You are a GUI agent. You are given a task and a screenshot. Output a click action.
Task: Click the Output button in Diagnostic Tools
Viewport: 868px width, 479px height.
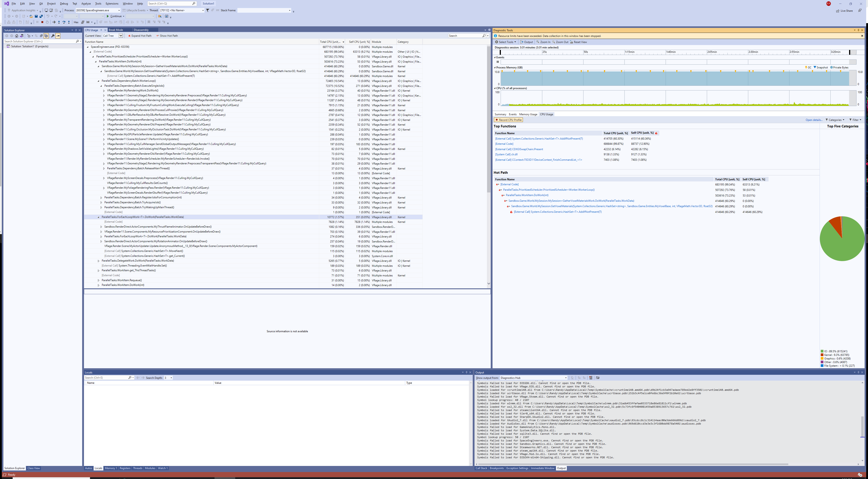tap(526, 42)
